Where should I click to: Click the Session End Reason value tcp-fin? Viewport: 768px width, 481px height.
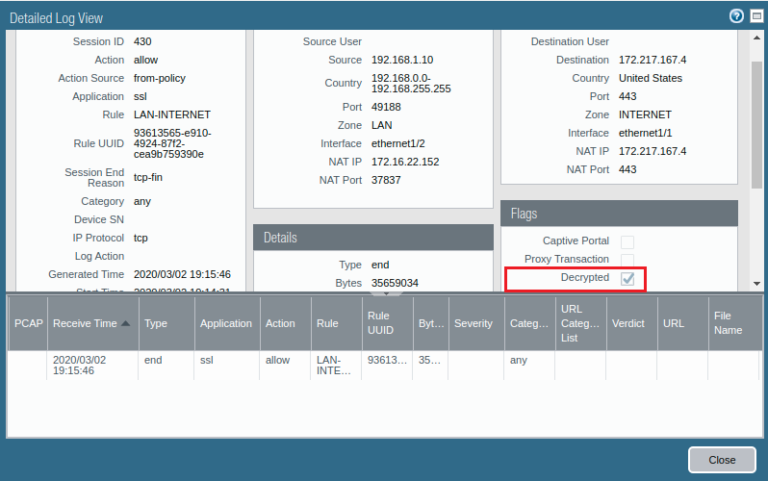148,177
